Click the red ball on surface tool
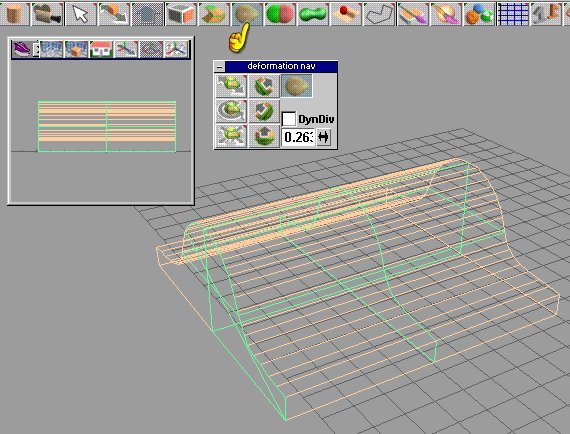 click(346, 14)
